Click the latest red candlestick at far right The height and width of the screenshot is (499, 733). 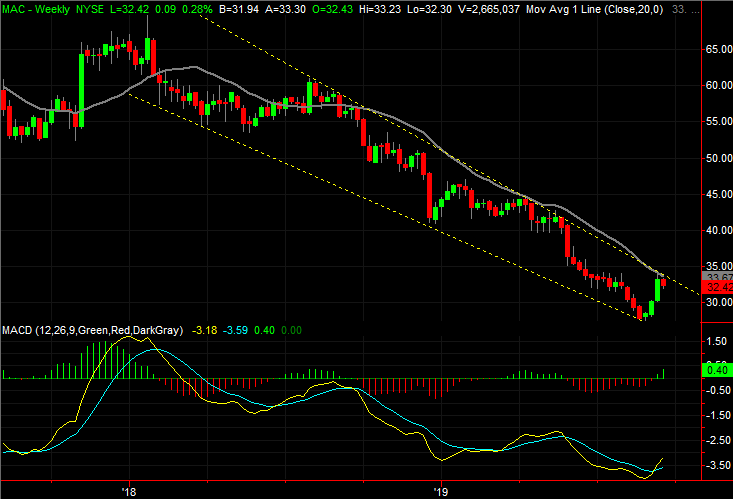[663, 283]
